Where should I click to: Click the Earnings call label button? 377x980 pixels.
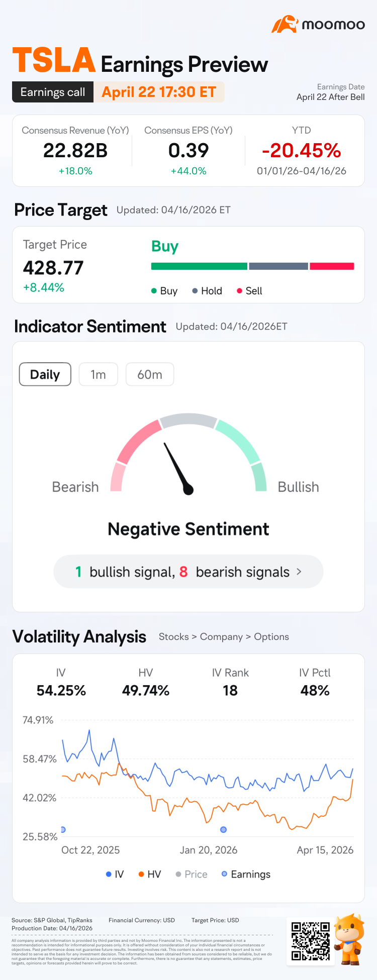[53, 92]
